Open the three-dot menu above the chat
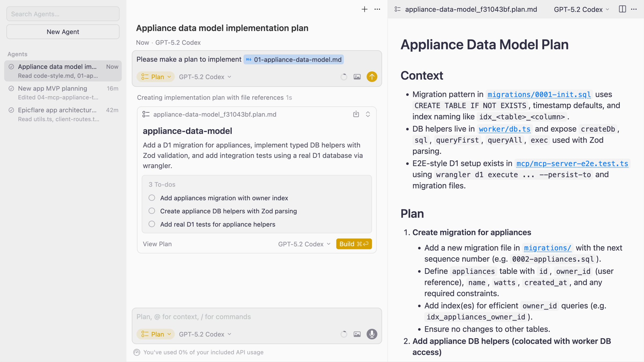The width and height of the screenshot is (644, 362). click(377, 9)
